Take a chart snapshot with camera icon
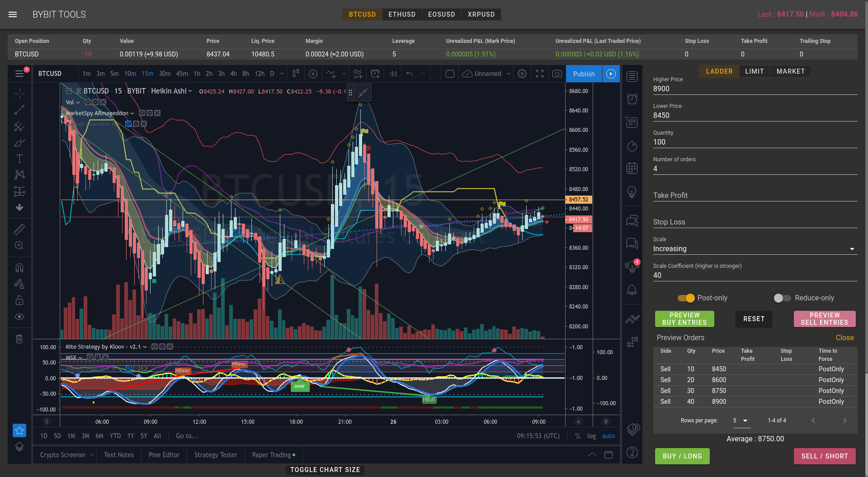Image resolution: width=868 pixels, height=477 pixels. pyautogui.click(x=557, y=74)
